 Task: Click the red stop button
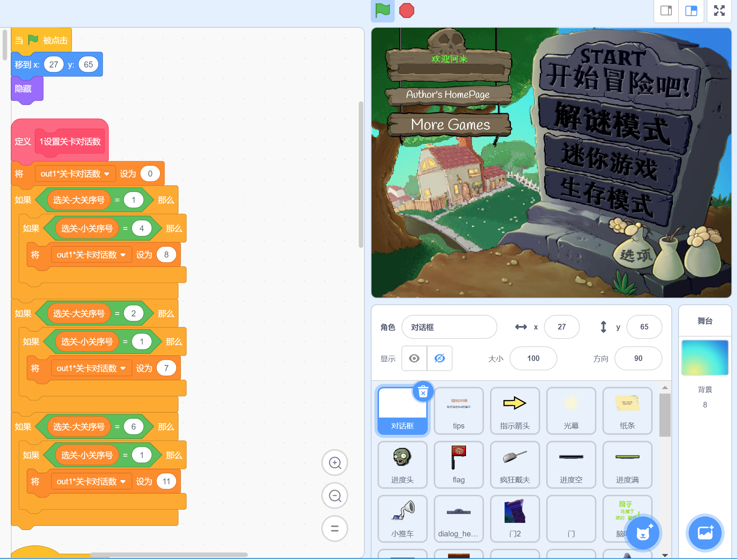(407, 10)
